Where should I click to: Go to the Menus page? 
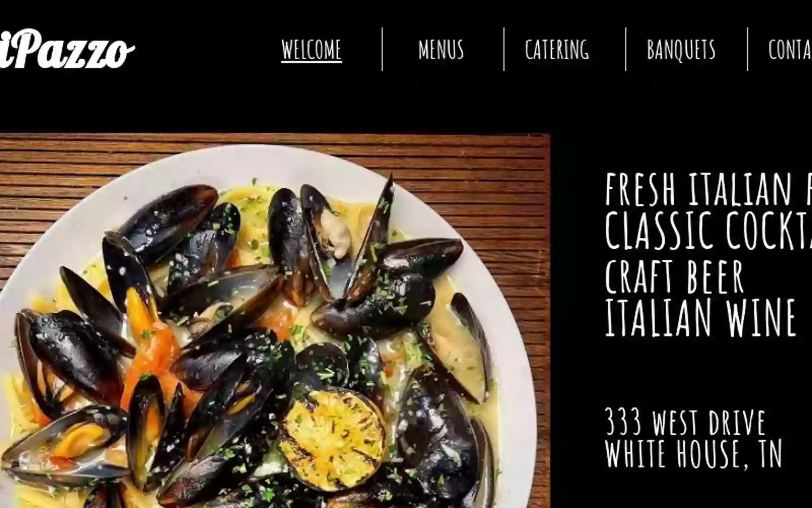[x=441, y=50]
